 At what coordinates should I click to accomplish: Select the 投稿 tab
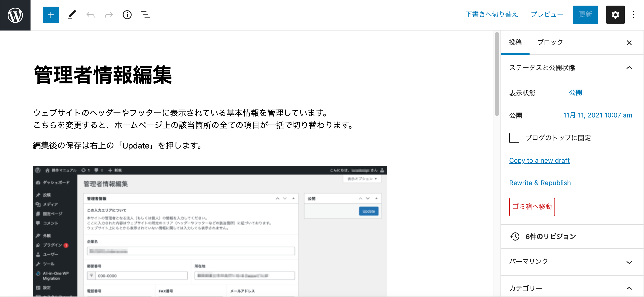515,42
